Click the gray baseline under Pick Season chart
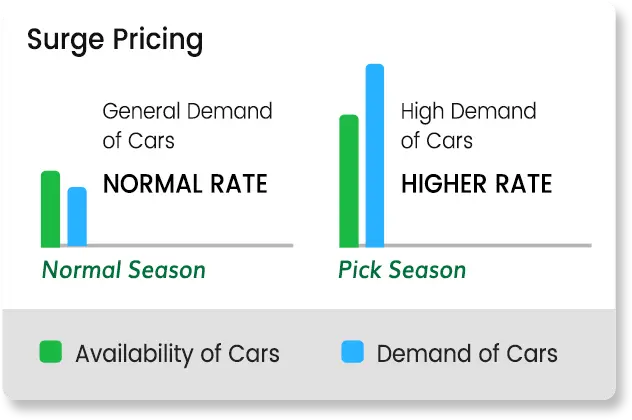Screen dimensions: 632x420 point(466,245)
